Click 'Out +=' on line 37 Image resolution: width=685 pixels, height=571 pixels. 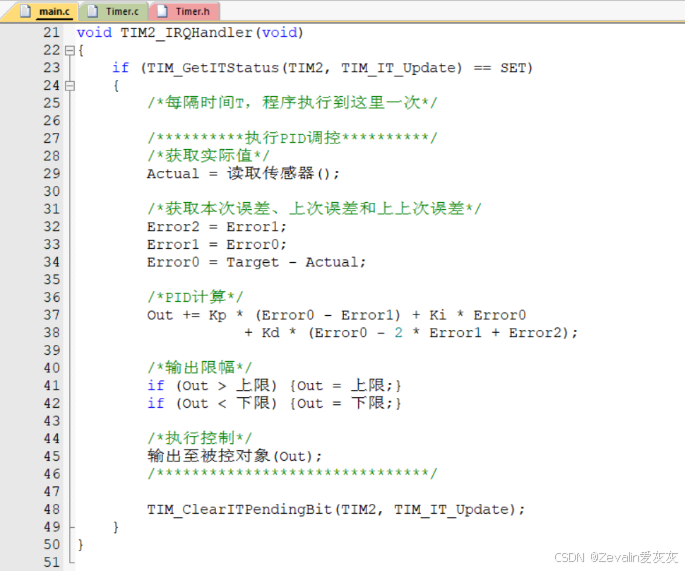(173, 315)
